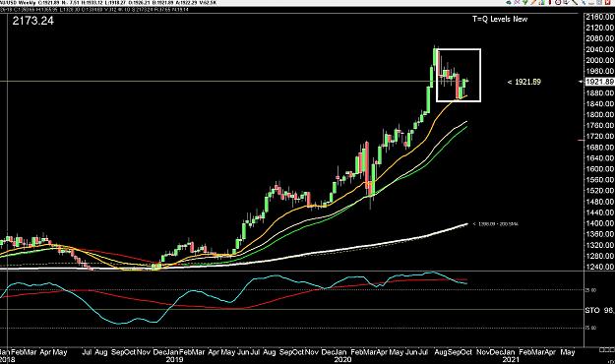615x364 pixels.
Task: Click the XAUUSD Weekly title text
Action: [18, 3]
